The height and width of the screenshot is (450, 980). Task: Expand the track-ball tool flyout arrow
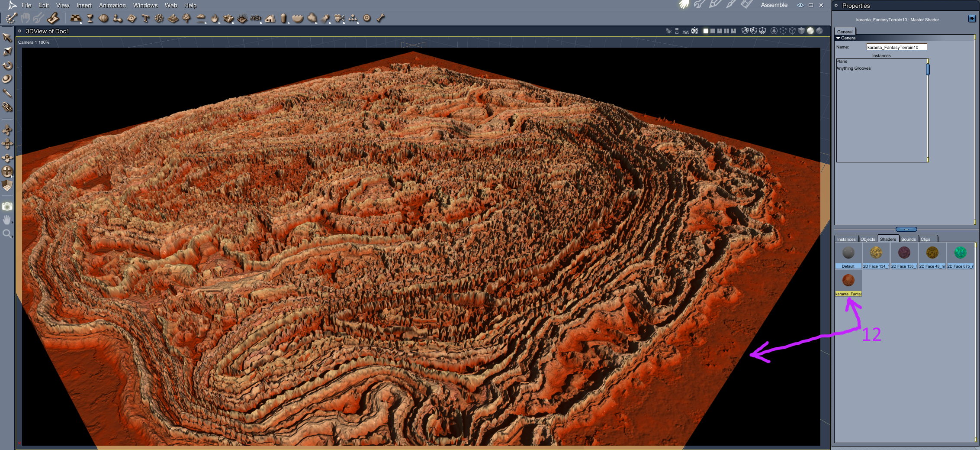(x=12, y=177)
